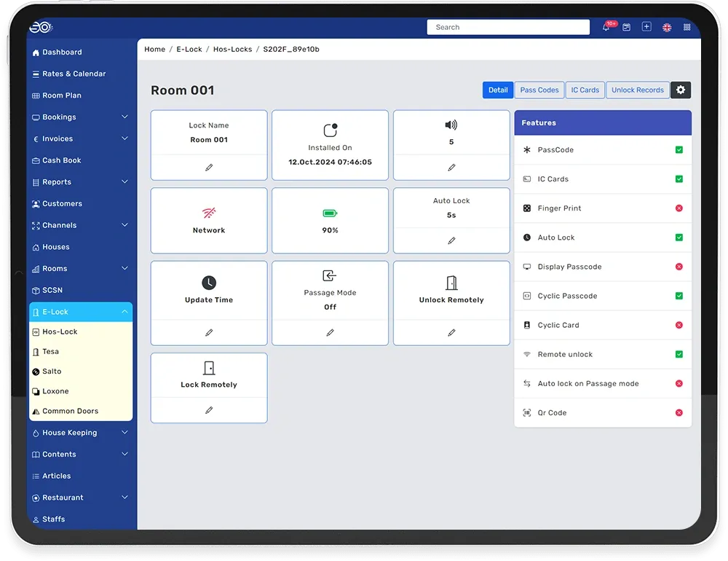Click the Search input field
728x561 pixels.
(x=508, y=27)
